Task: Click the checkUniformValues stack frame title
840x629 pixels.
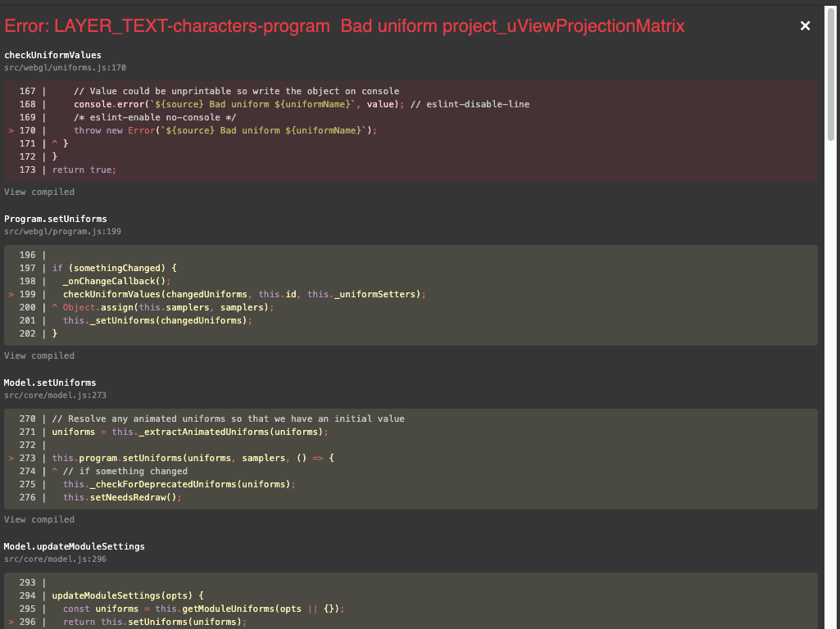Action: point(52,55)
